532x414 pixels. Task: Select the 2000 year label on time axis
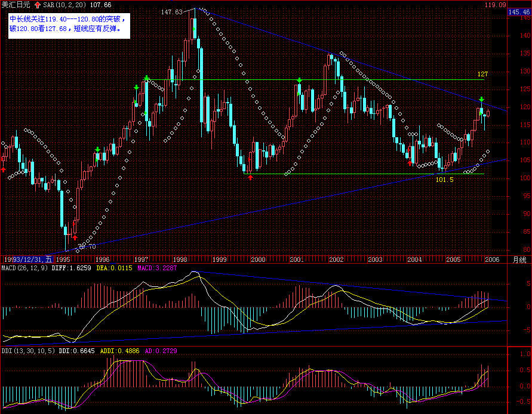(x=258, y=259)
